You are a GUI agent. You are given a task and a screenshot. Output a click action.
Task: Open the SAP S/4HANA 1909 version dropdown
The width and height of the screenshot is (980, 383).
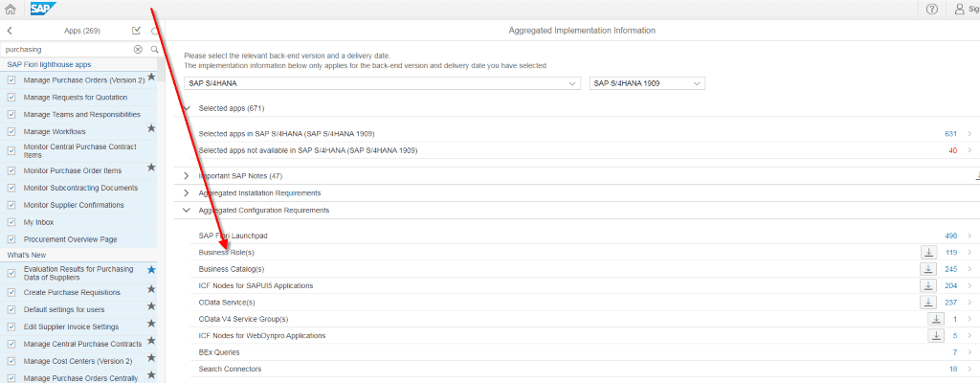(x=647, y=83)
